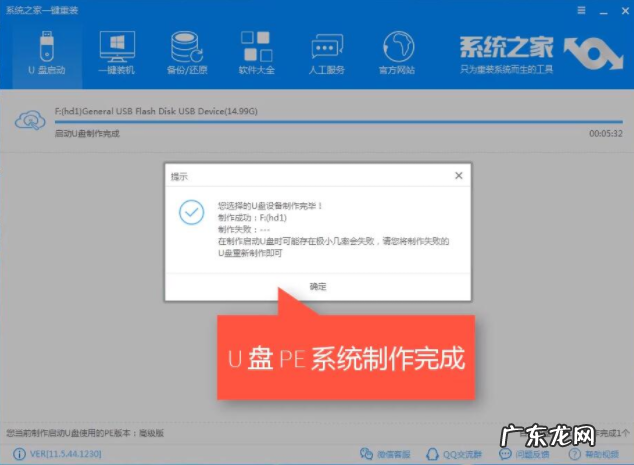This screenshot has width=634, height=465.
Task: Click 启动U盘制作完成 status text
Action: tap(87, 133)
